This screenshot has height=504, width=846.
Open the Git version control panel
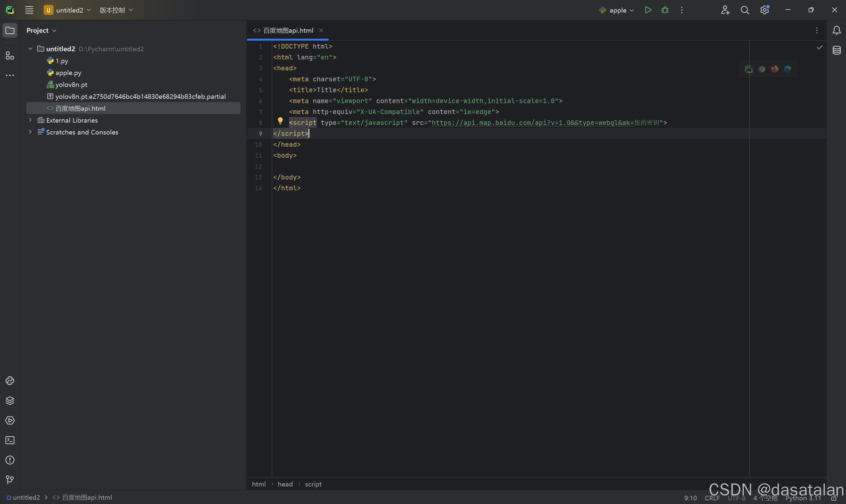click(x=10, y=480)
